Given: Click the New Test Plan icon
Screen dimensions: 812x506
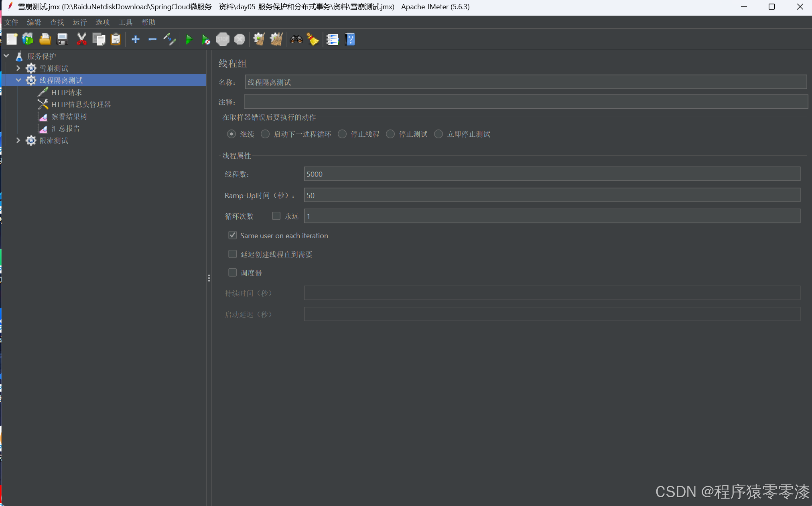Looking at the screenshot, I should [11, 39].
